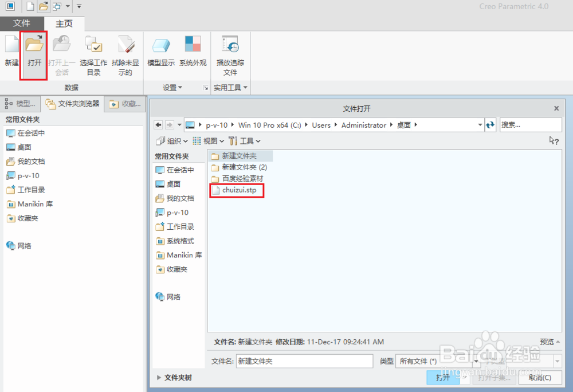The height and width of the screenshot is (392, 573).
Task: Select 收藏夹 in dialog common folders
Action: click(171, 269)
